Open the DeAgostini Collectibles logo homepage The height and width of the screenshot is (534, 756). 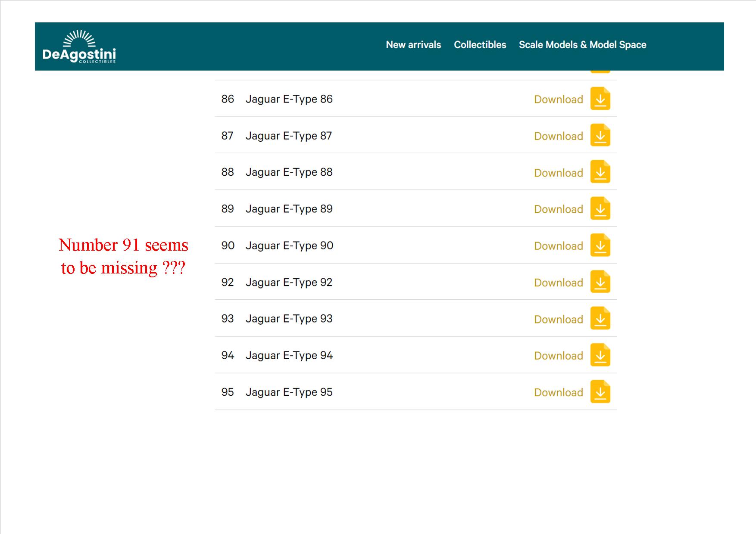click(x=79, y=47)
